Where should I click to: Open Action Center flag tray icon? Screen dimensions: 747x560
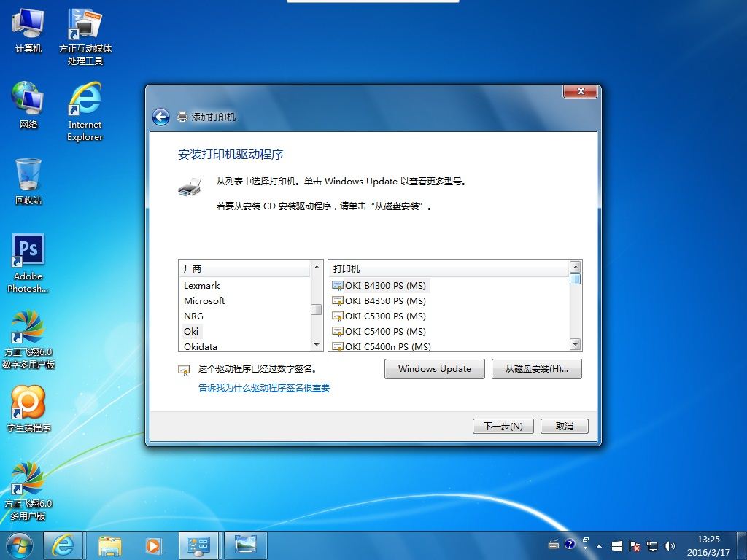(634, 545)
